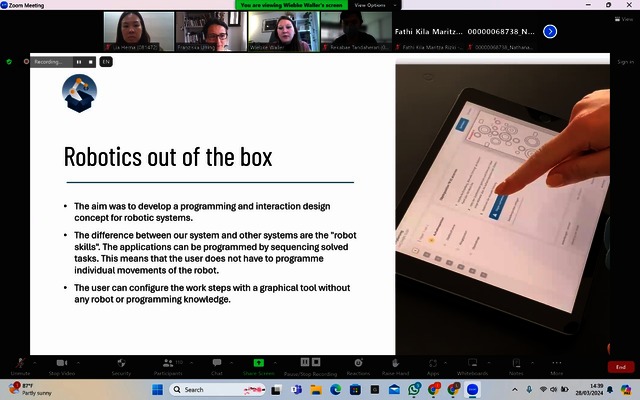Select Franziska Uhing's video thumbnail
The image size is (640, 400).
point(211,31)
